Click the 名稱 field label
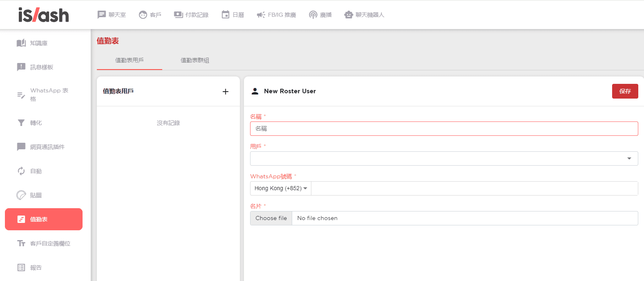The width and height of the screenshot is (644, 281). tap(256, 117)
